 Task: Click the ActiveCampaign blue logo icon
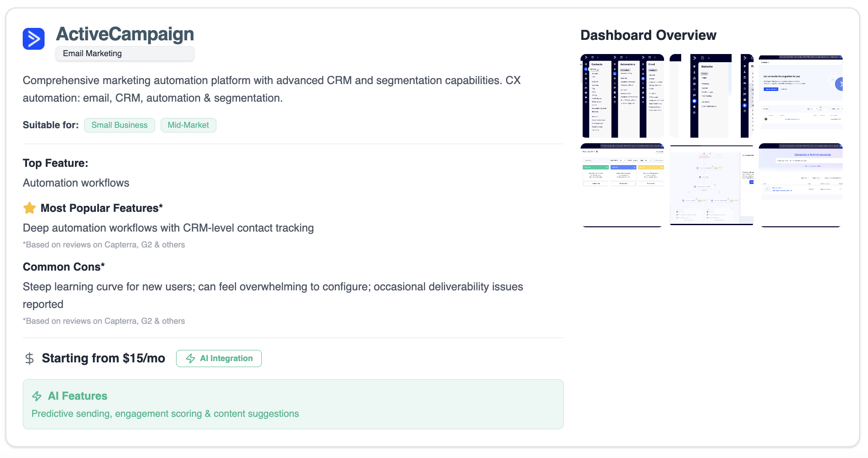tap(33, 39)
